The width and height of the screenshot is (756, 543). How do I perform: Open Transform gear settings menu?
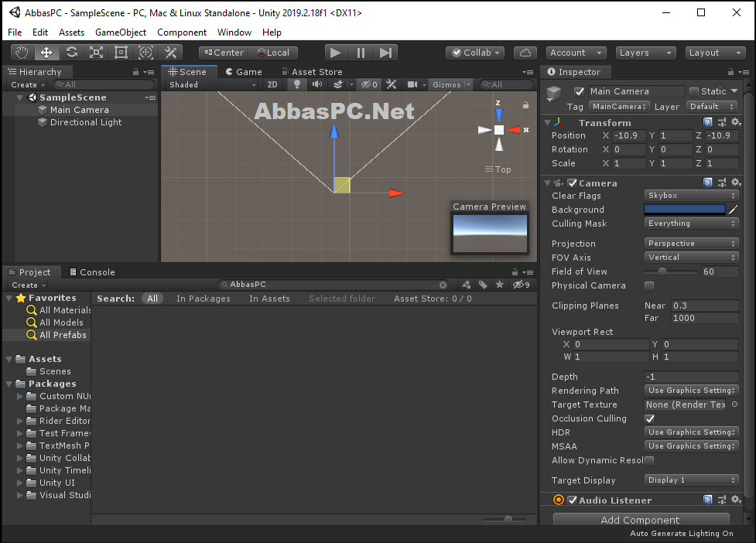(x=736, y=122)
